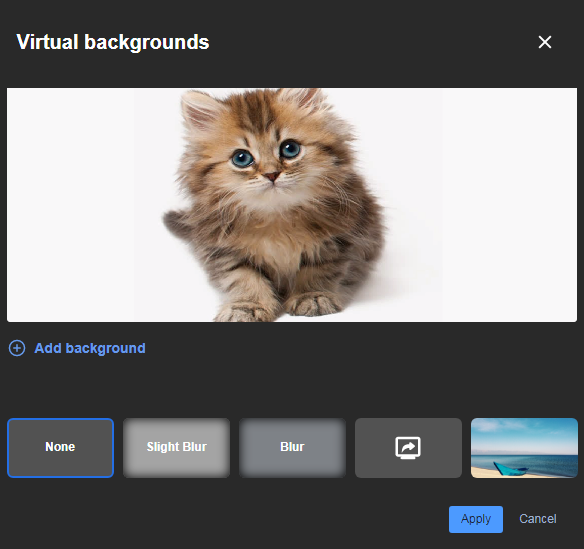Click the highlighted None tile's label
Viewport: 584px width, 549px height.
[x=60, y=447]
